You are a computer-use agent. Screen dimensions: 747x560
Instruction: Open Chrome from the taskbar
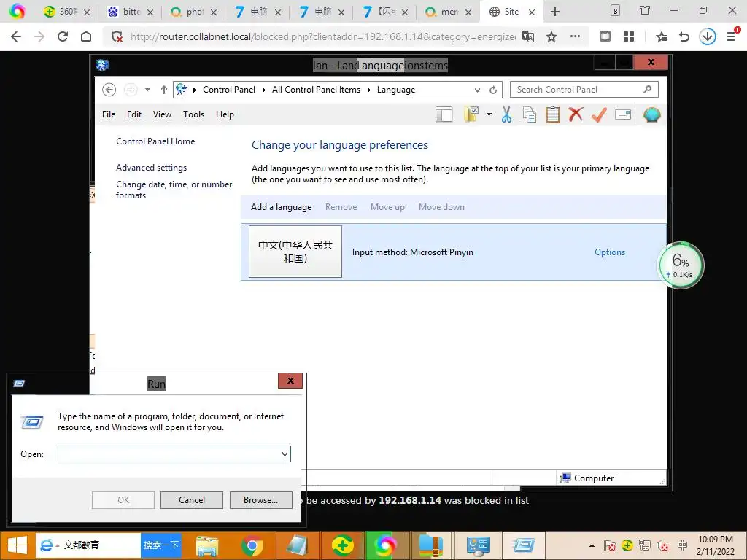coord(252,545)
